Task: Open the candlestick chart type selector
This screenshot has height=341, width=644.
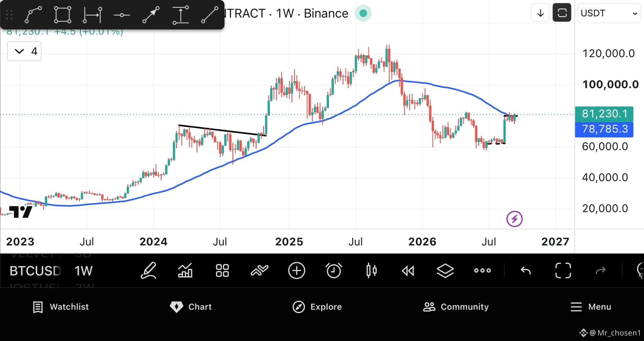Action: (x=371, y=271)
